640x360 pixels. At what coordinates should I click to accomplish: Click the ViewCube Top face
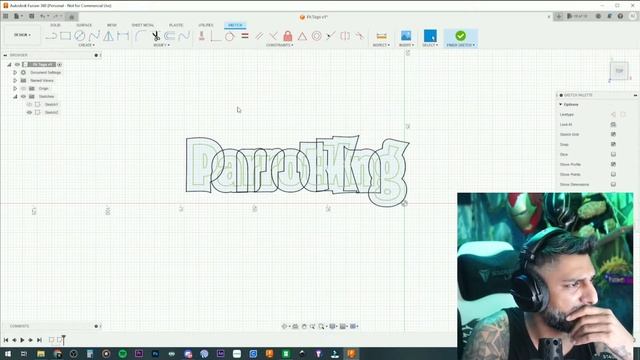(x=619, y=71)
